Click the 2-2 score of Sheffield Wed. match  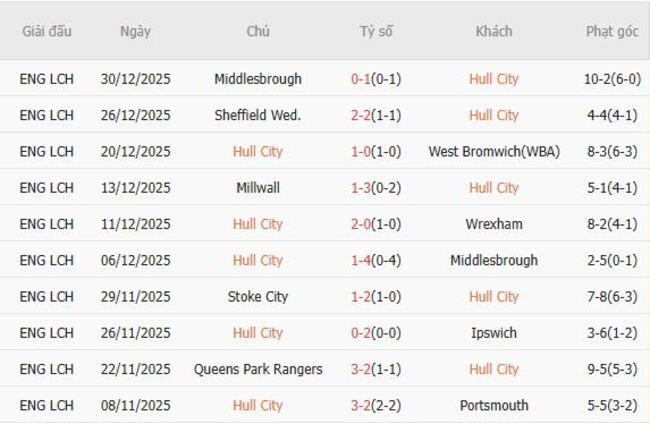362,115
